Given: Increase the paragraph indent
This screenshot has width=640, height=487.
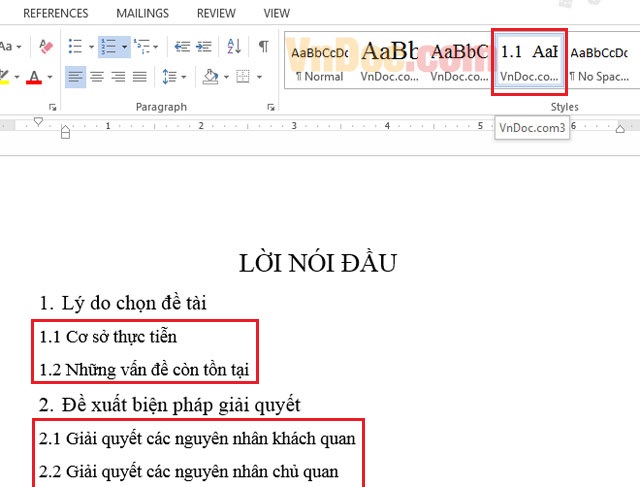Looking at the screenshot, I should 204,47.
